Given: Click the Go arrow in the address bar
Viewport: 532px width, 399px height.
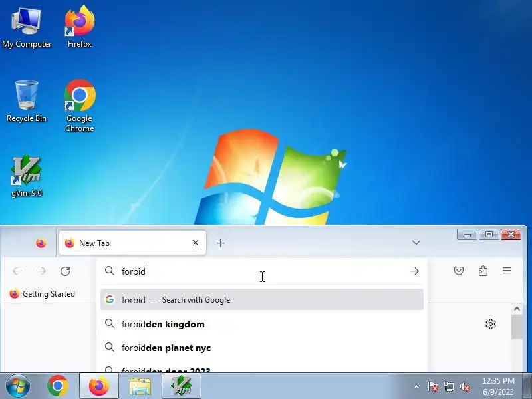Looking at the screenshot, I should pyautogui.click(x=414, y=271).
